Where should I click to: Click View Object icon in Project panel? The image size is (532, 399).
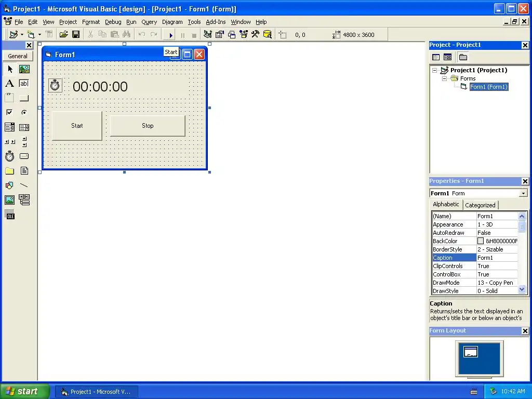tap(447, 57)
